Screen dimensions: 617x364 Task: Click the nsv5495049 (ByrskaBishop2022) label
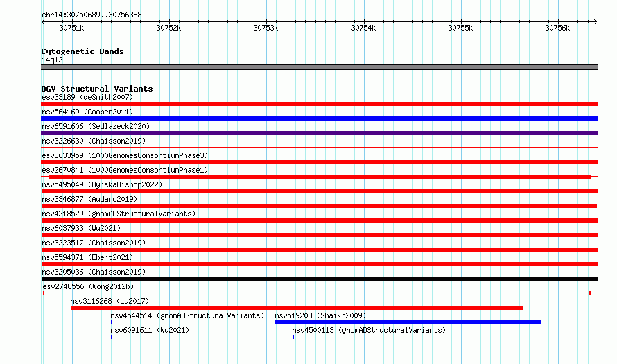pos(102,184)
